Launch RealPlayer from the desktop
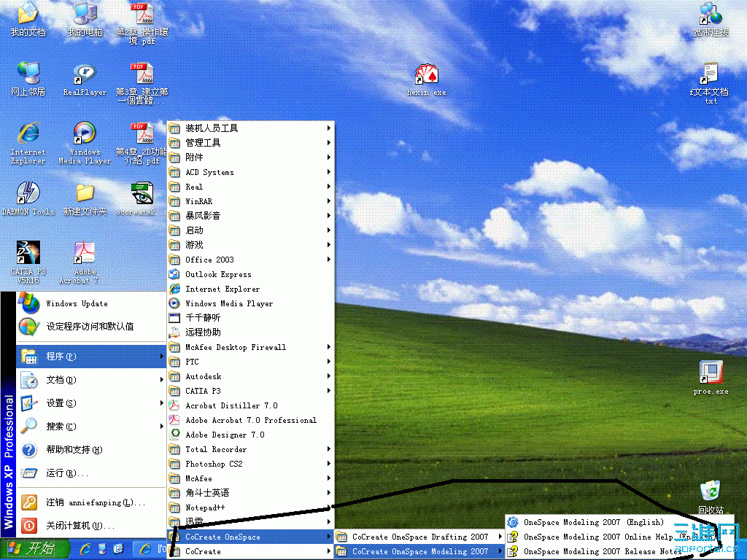Viewport: 747px width, 560px height. click(x=85, y=79)
